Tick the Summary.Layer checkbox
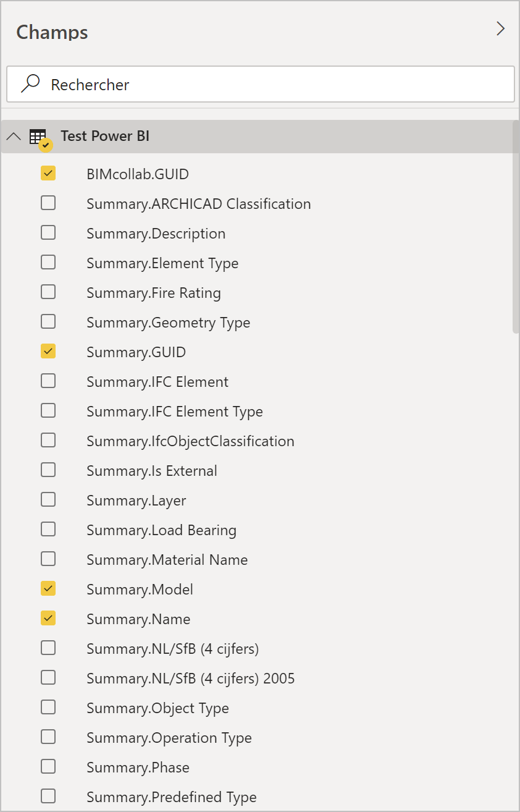Image resolution: width=520 pixels, height=812 pixels. coord(48,499)
